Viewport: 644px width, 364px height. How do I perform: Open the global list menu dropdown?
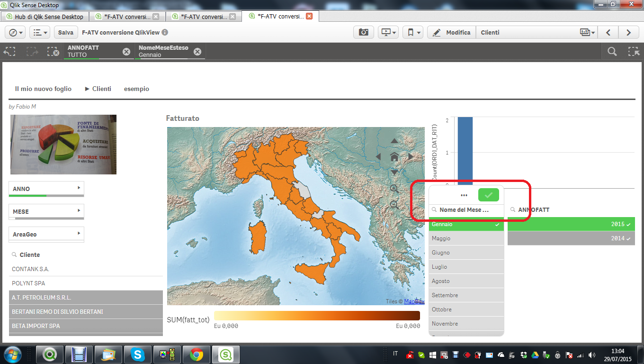click(39, 32)
